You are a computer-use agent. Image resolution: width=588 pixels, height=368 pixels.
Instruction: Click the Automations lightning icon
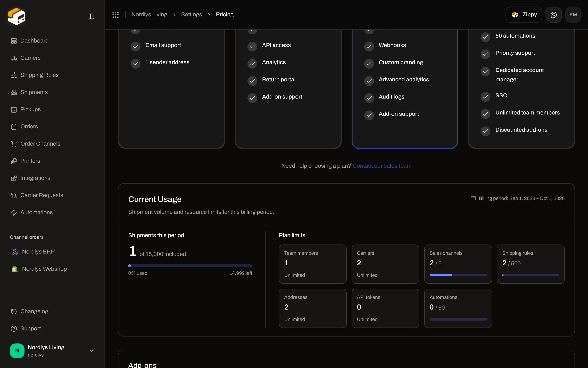[x=14, y=212]
